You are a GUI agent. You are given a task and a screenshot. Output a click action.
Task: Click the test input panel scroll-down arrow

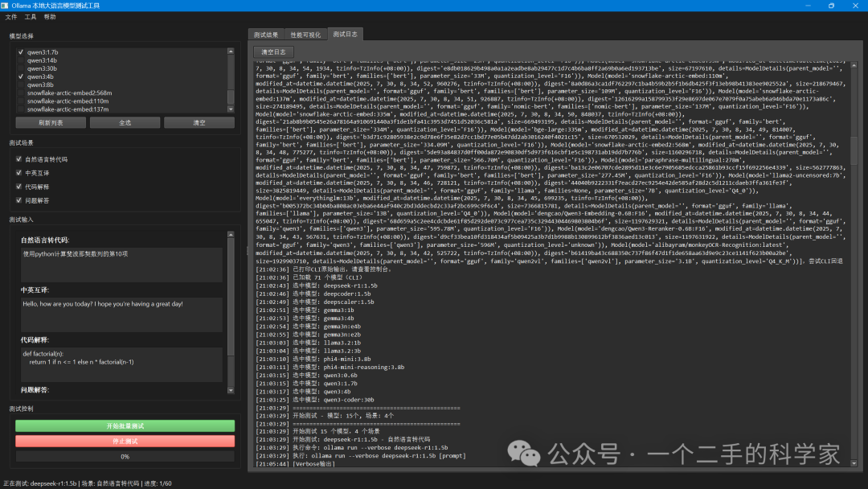(231, 390)
